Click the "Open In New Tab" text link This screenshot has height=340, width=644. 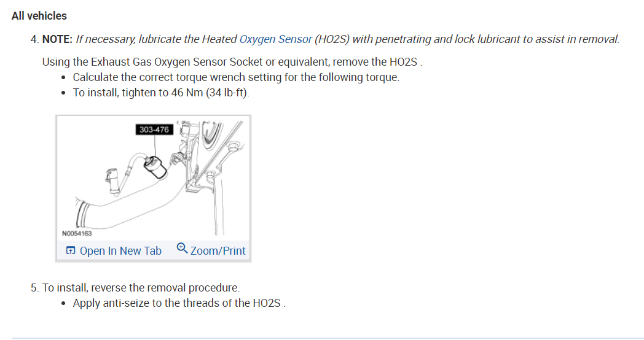[120, 250]
